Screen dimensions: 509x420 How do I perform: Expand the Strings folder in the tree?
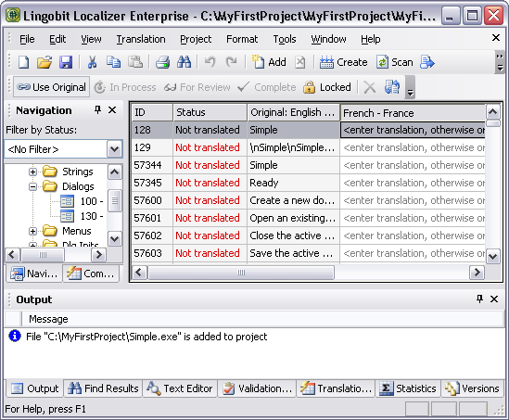32,172
